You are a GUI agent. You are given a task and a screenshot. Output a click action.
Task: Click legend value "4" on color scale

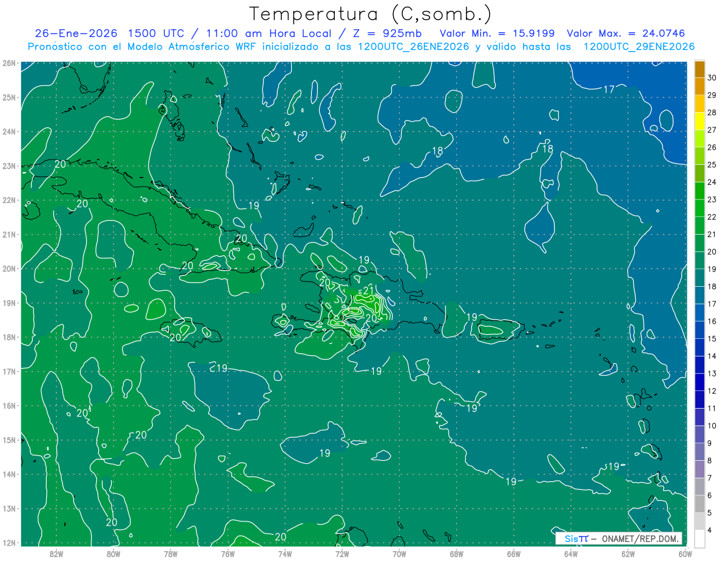710,530
